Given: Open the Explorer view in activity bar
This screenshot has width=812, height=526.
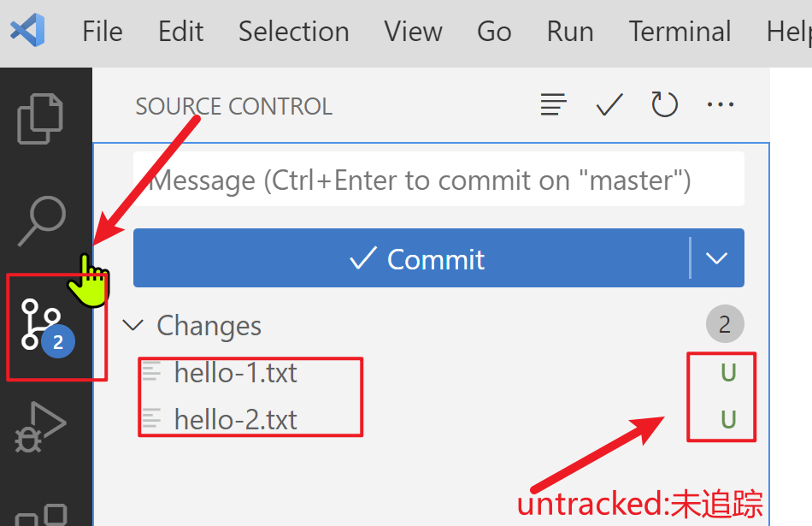Looking at the screenshot, I should (40, 117).
